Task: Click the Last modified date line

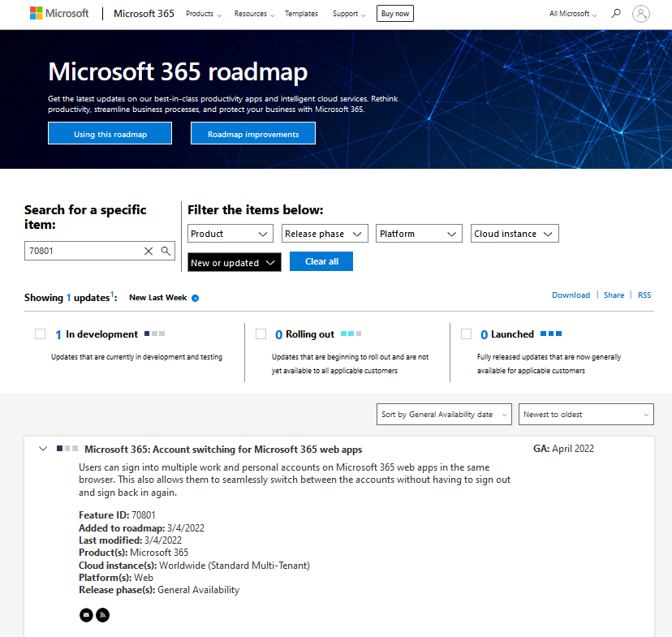Action: tap(131, 540)
